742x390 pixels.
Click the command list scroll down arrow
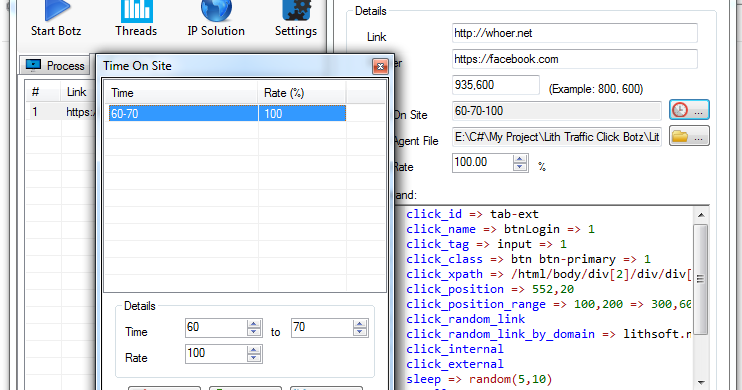click(701, 382)
